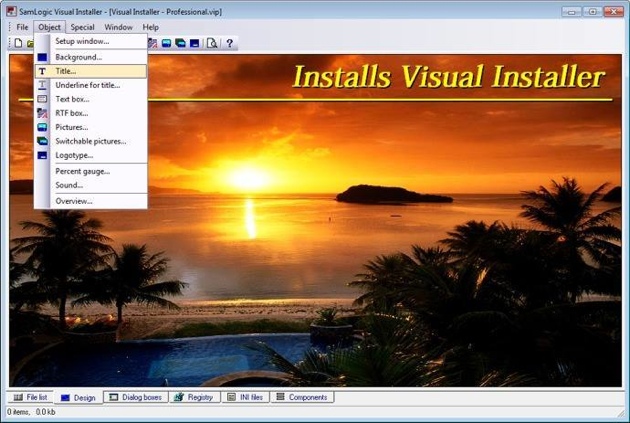The width and height of the screenshot is (630, 423).
Task: Click the 'Installs Visual Installer' title text
Action: [x=449, y=76]
